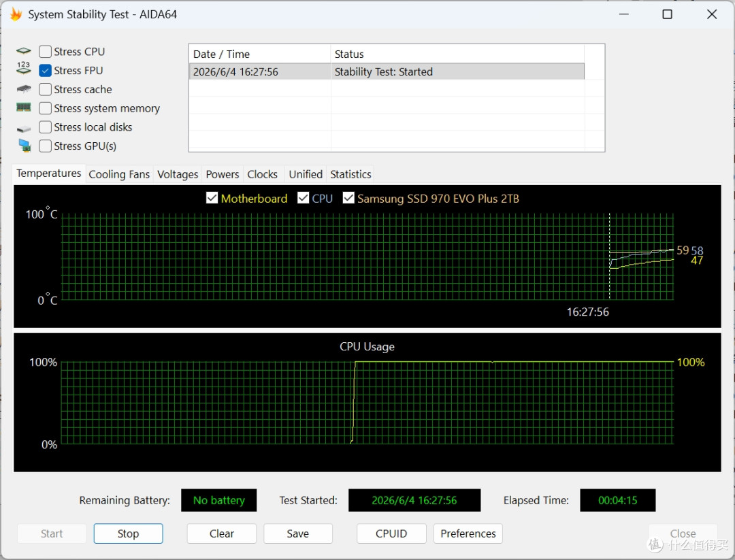Enable the Stress GPU(s) checkbox
Viewport: 735px width, 560px height.
45,146
